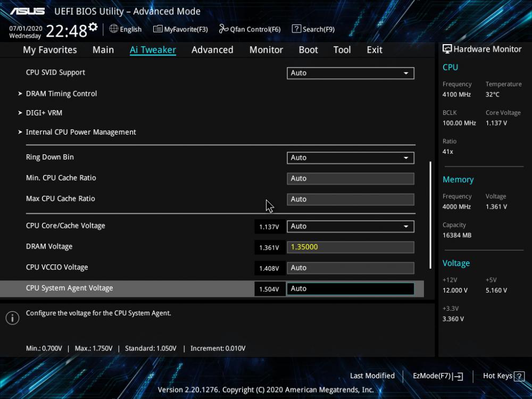
Task: Select the CPU Core/Cache Voltage label
Action: click(65, 226)
